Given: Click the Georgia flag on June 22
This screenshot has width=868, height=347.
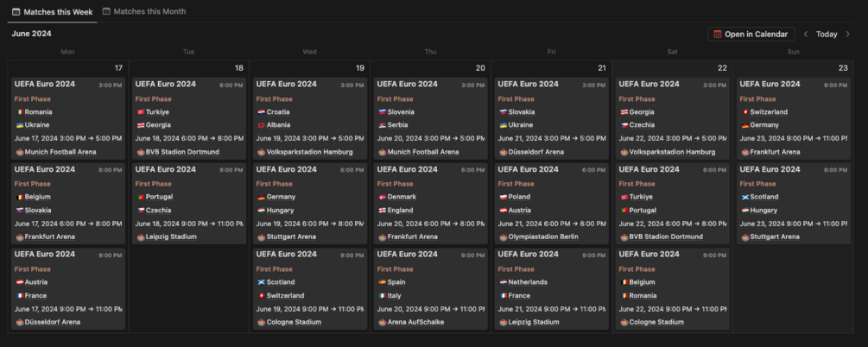Looking at the screenshot, I should pos(624,112).
